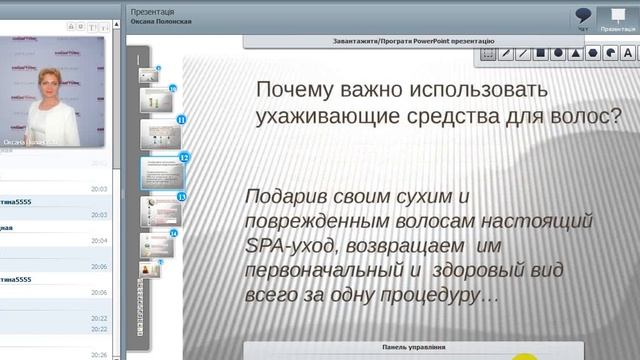Select the pie segment shape tool
Viewport: 640px width, 360px height.
tap(611, 53)
